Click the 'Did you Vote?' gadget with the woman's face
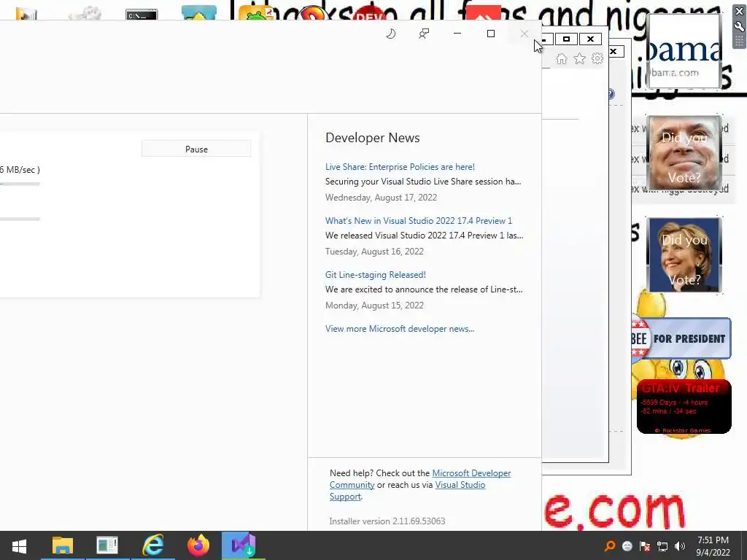This screenshot has width=747, height=560. (684, 254)
